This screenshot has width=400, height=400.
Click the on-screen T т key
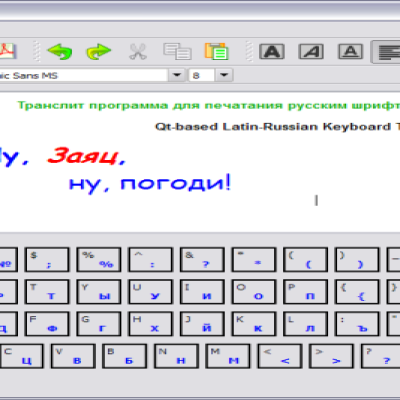tap(47, 292)
